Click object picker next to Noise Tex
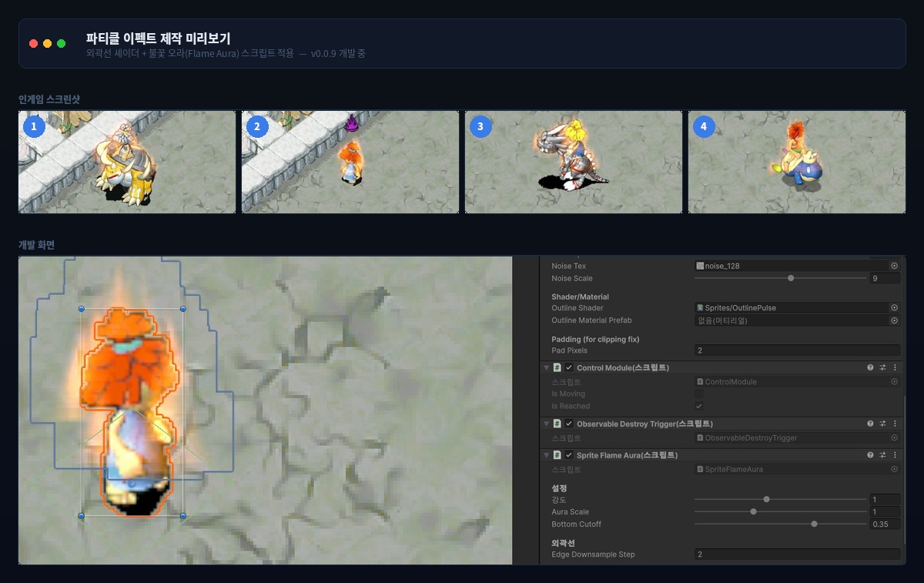The width and height of the screenshot is (924, 583). 894,266
